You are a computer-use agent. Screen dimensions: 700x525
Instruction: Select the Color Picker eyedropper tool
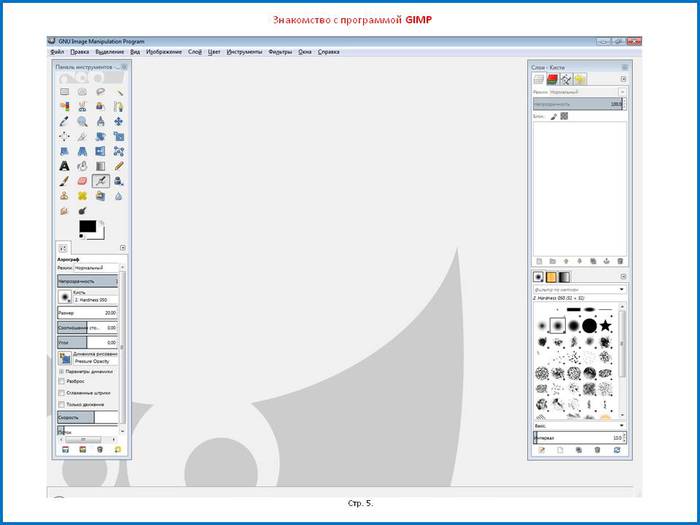[64, 121]
